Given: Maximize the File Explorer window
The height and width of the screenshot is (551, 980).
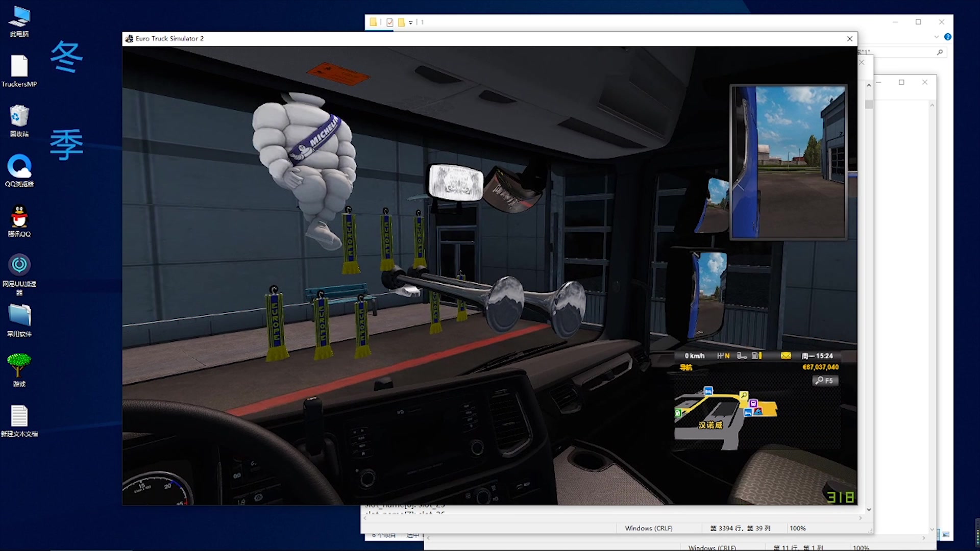Looking at the screenshot, I should click(x=918, y=22).
